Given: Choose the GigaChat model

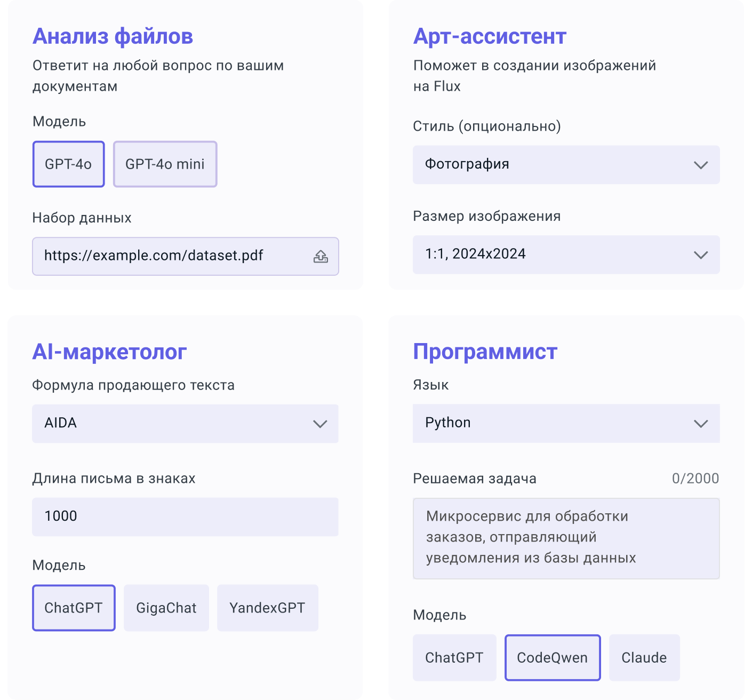Looking at the screenshot, I should 166,608.
